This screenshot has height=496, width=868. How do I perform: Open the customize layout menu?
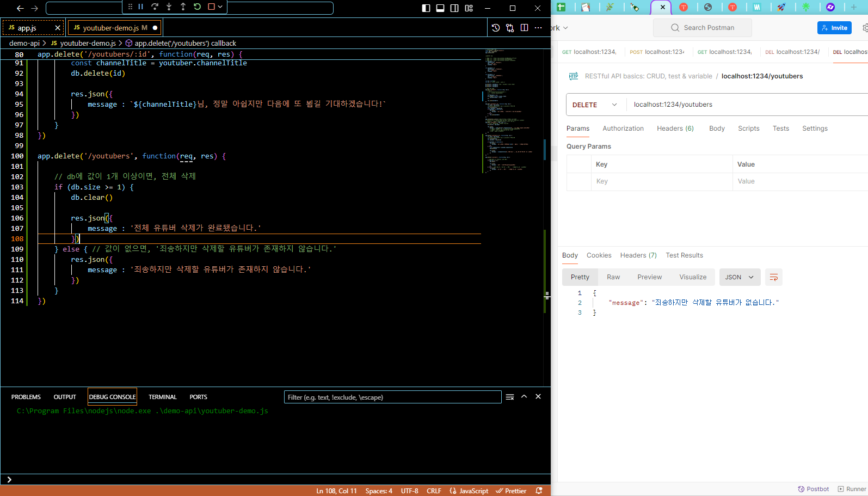coord(469,8)
